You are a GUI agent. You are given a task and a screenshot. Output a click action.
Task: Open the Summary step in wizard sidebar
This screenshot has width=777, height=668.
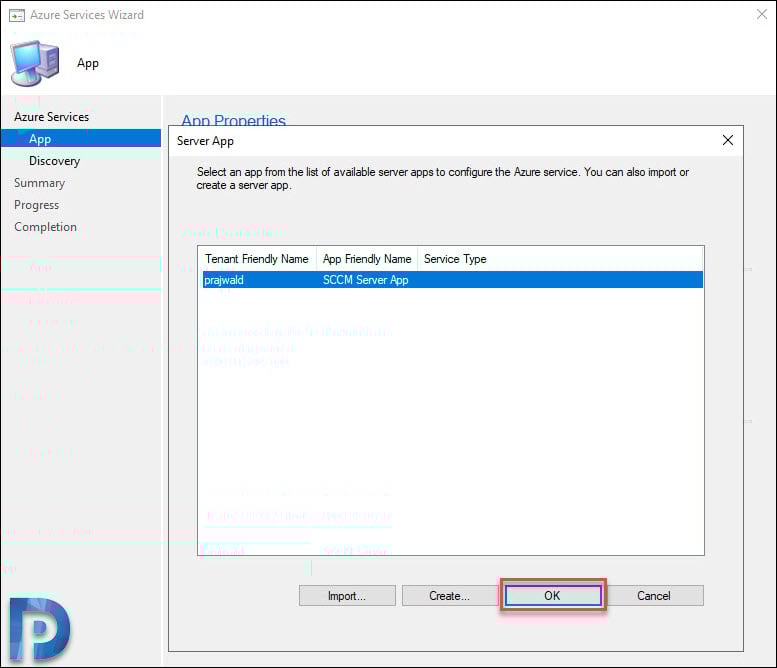(40, 183)
